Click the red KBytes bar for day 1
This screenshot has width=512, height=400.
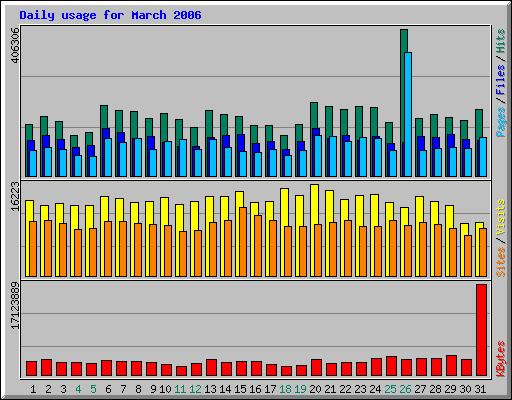[31, 368]
